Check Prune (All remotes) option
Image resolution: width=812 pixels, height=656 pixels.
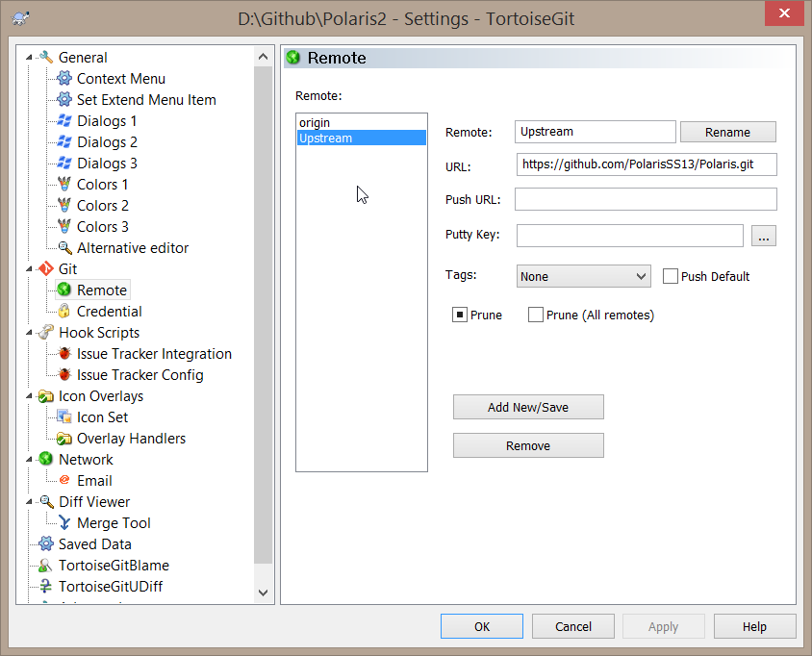[x=536, y=315]
